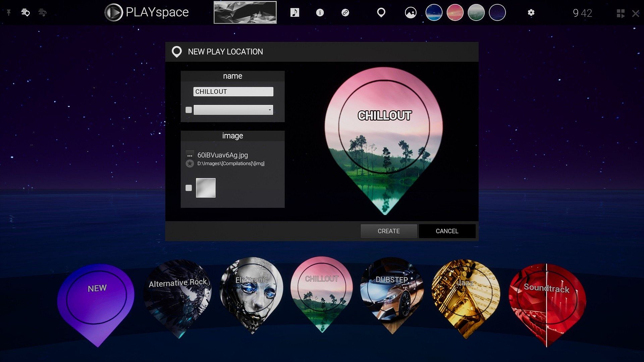Pick the silver gradient color swatch
The image size is (644, 362).
[x=206, y=188]
